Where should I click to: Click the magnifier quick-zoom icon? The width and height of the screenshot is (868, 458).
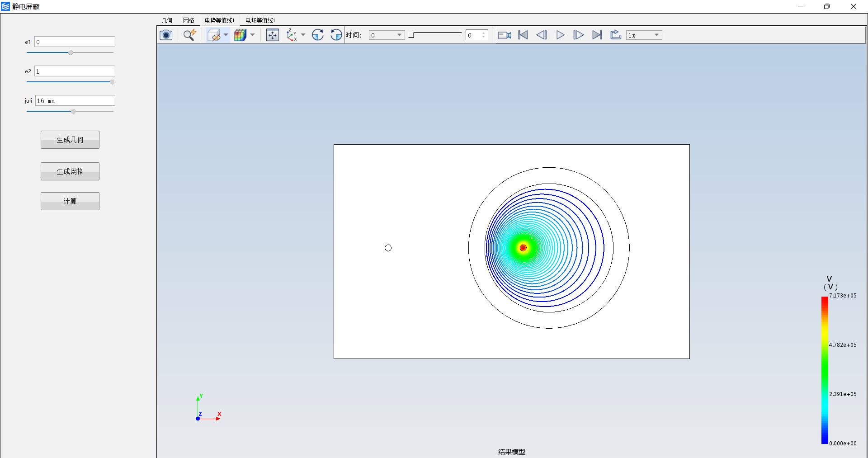coord(189,35)
